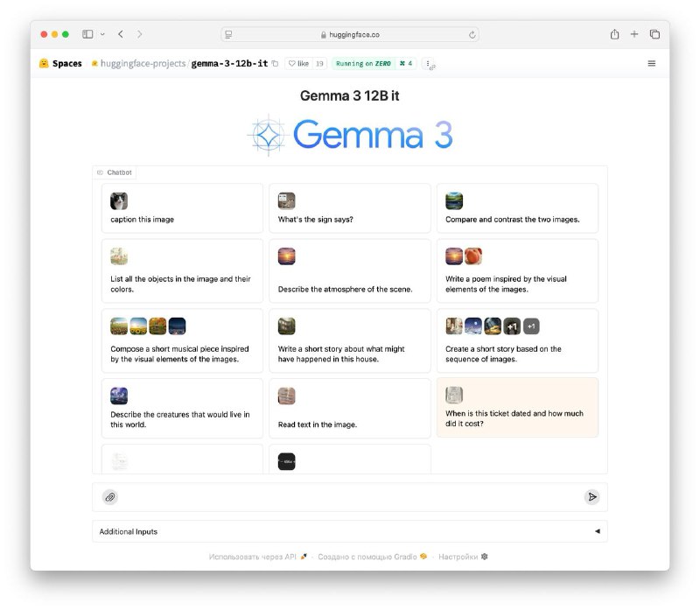Image resolution: width=700 pixels, height=610 pixels.
Task: Click the grey +1 thumbnail badge
Action: tap(531, 326)
